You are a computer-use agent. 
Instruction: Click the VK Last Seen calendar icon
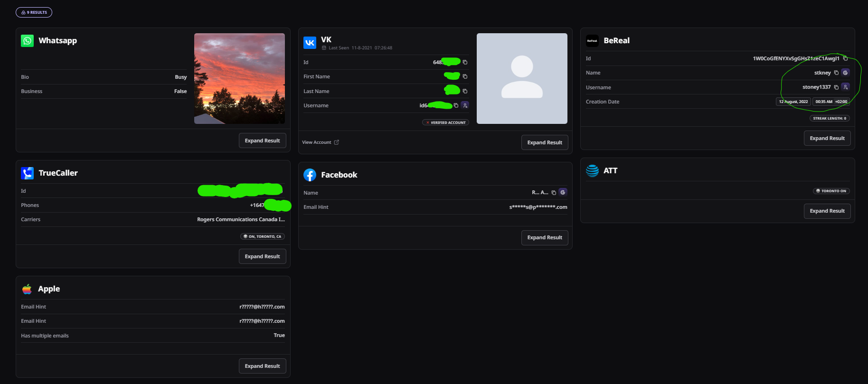[324, 48]
